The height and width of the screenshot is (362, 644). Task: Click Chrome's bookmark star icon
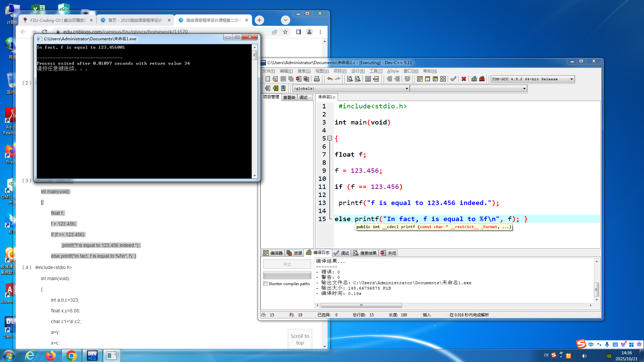(x=285, y=32)
